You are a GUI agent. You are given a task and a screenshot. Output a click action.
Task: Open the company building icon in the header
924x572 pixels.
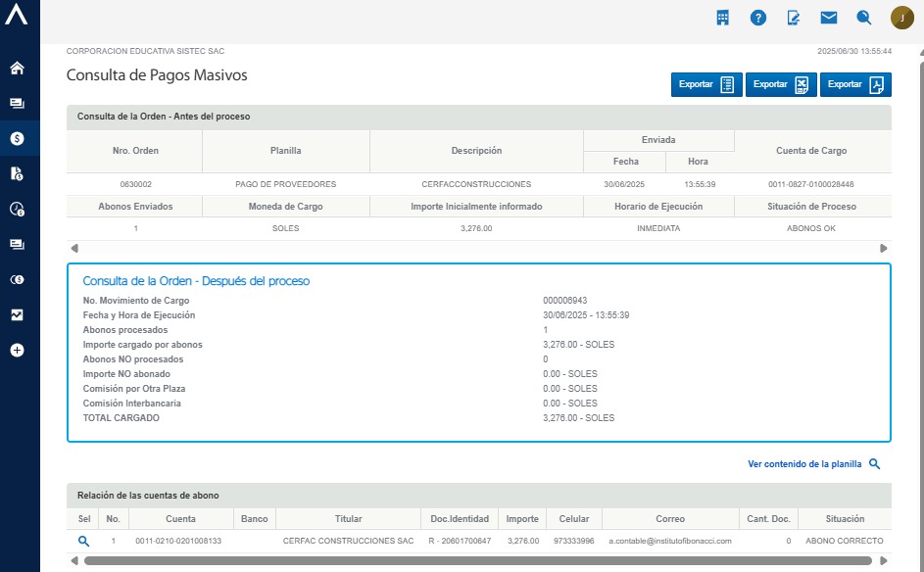point(722,18)
